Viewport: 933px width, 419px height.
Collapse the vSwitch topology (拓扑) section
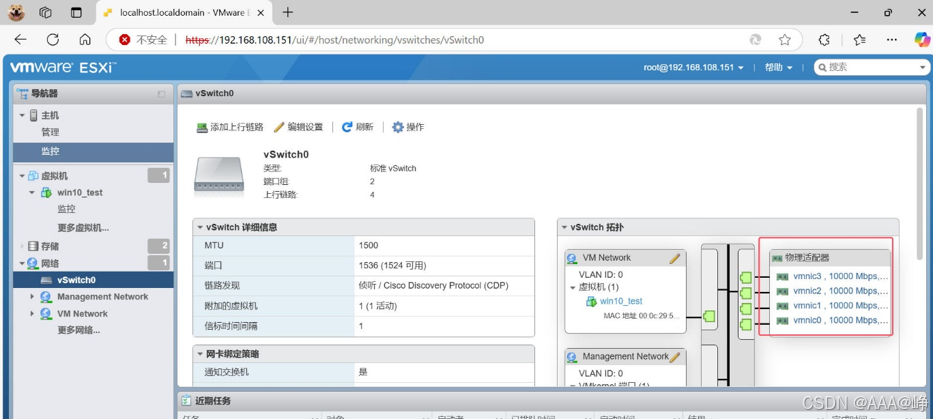(x=565, y=227)
